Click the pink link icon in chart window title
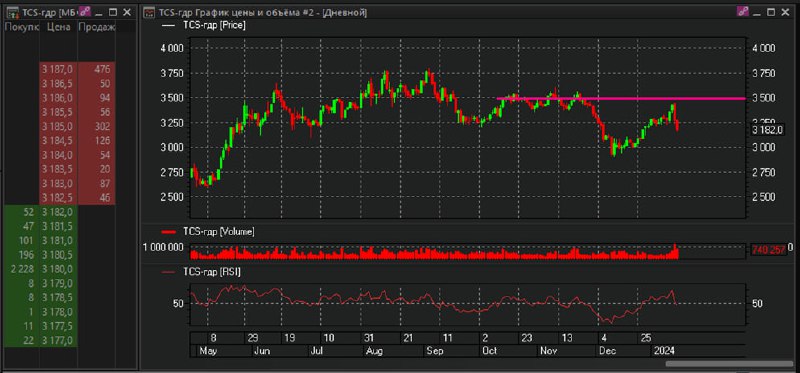The image size is (800, 373). pyautogui.click(x=741, y=12)
